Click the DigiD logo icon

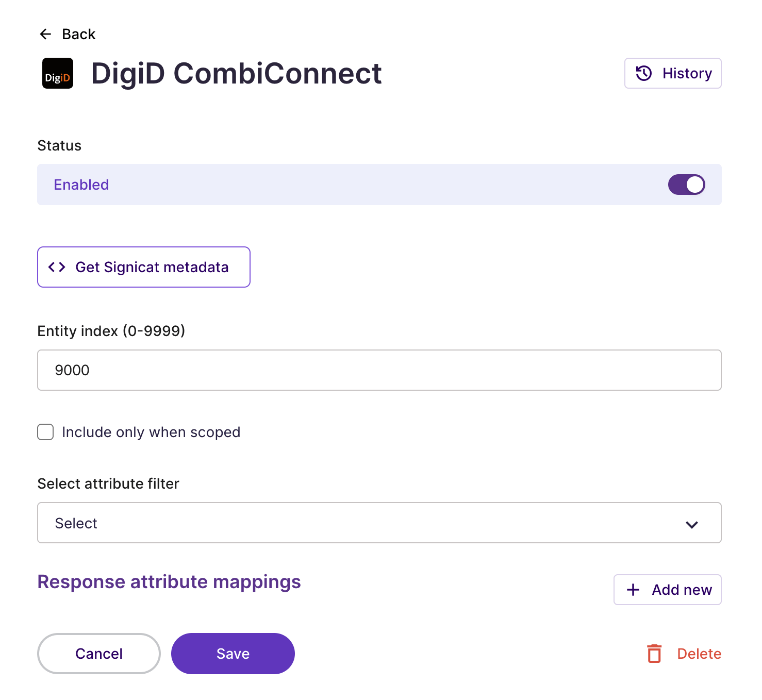pyautogui.click(x=57, y=74)
